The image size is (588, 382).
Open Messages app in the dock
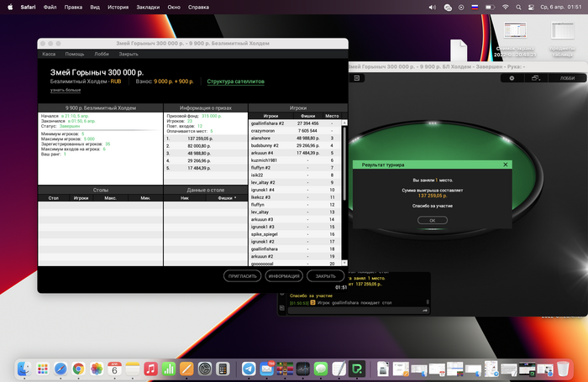point(321,369)
